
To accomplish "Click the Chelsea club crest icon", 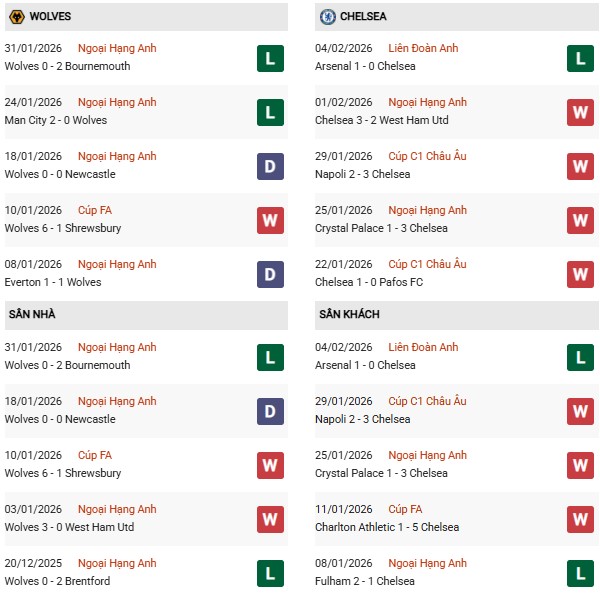I will click(x=327, y=16).
